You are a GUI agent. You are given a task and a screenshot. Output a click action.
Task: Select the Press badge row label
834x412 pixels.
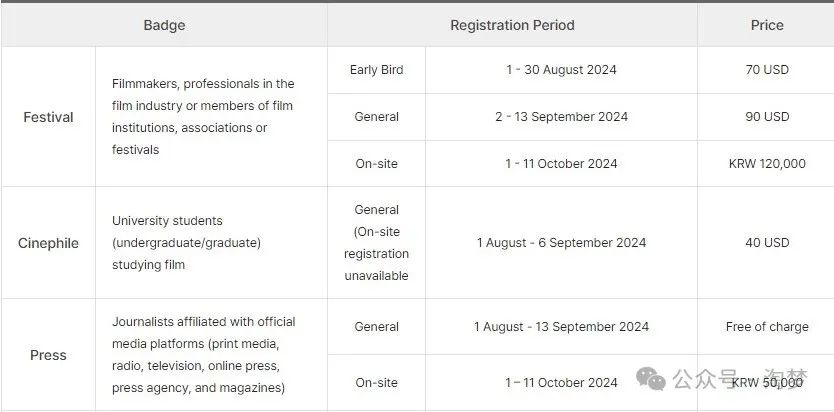click(48, 355)
